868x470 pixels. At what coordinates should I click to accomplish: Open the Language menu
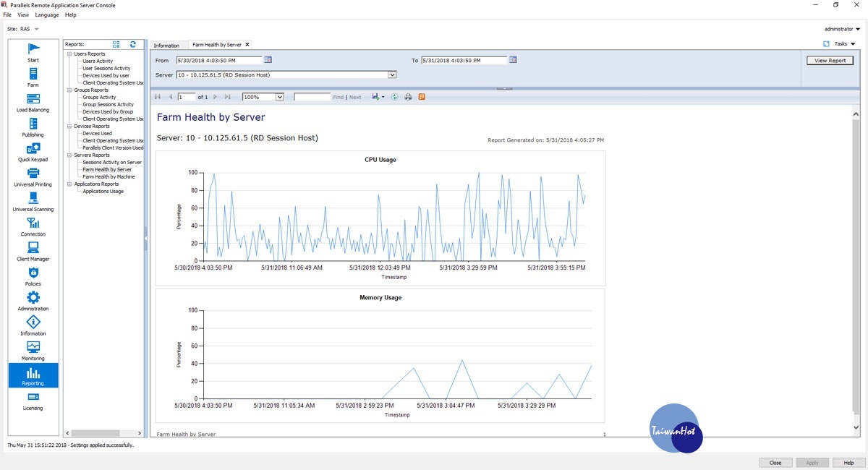click(47, 14)
